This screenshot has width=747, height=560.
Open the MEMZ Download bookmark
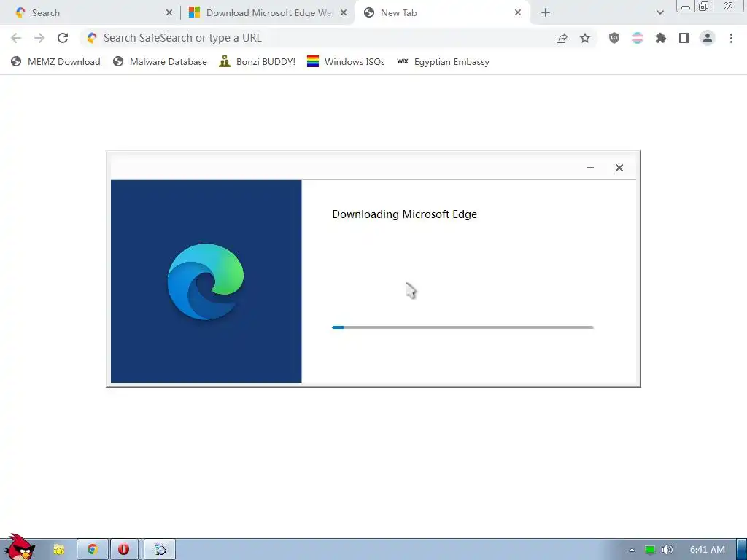tap(55, 62)
